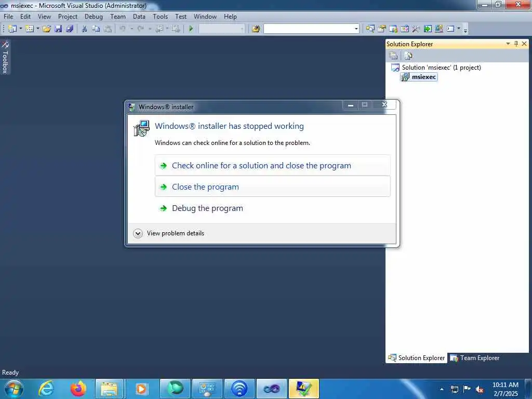Open the Help menu
This screenshot has height=399, width=532.
click(x=230, y=17)
